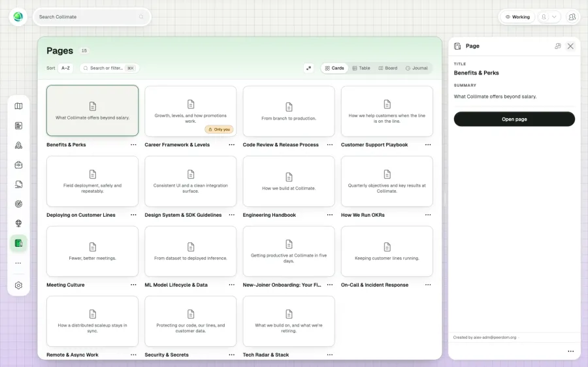
Task: Open the file-in-hand sidebar icon
Action: 18,184
